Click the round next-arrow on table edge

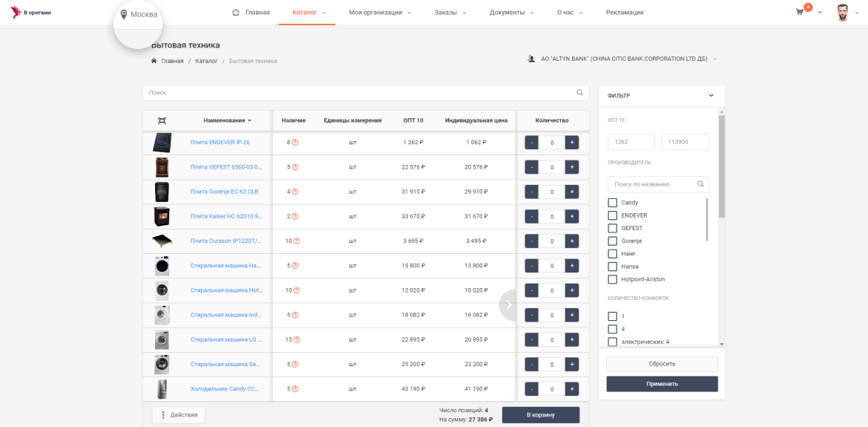click(507, 304)
